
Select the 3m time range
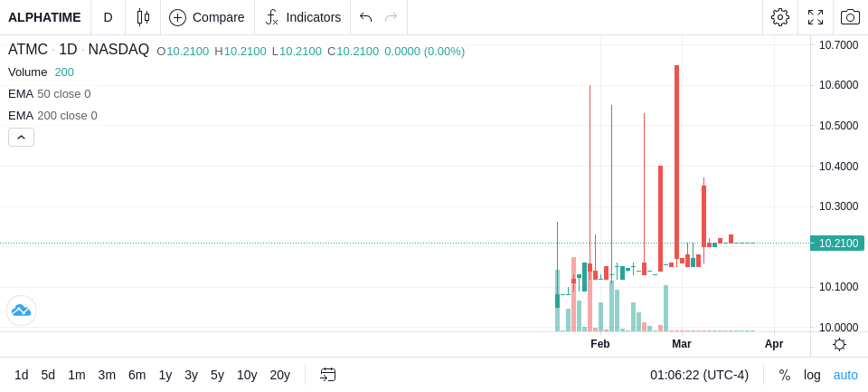tap(107, 376)
